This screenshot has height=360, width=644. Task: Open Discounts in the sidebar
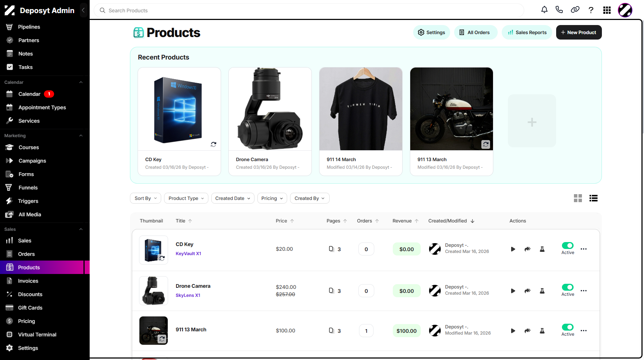click(x=42, y=294)
